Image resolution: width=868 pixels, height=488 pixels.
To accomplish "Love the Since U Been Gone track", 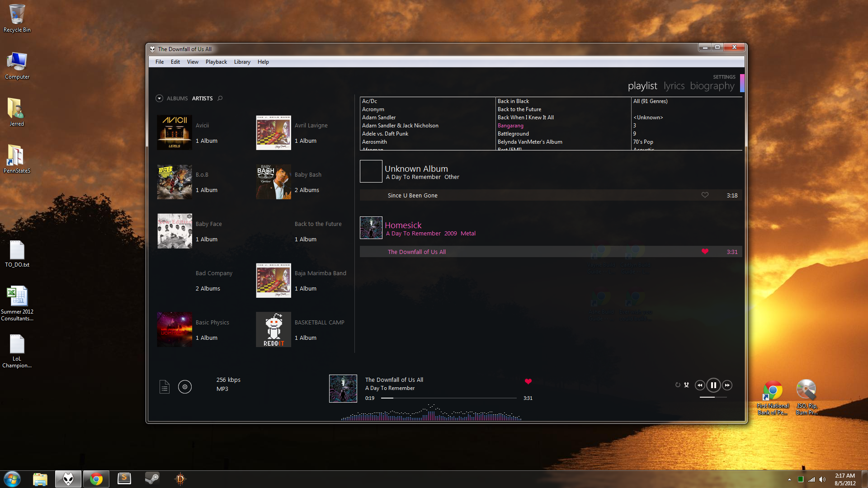I will (x=705, y=195).
